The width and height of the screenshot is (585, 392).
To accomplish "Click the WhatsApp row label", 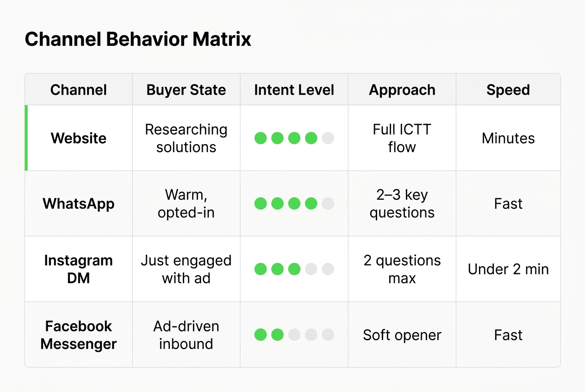I will [79, 204].
